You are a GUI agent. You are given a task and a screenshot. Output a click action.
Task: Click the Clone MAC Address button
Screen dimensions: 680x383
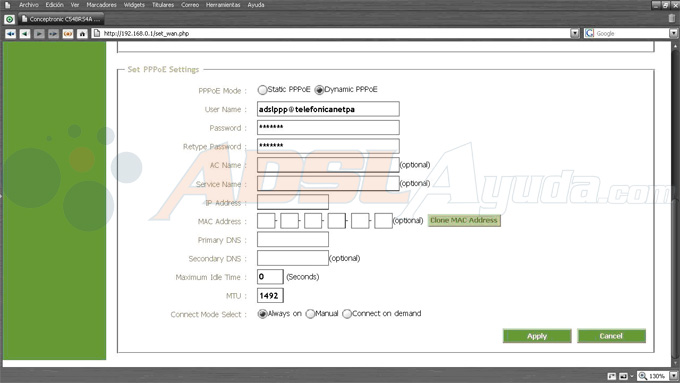[464, 220]
